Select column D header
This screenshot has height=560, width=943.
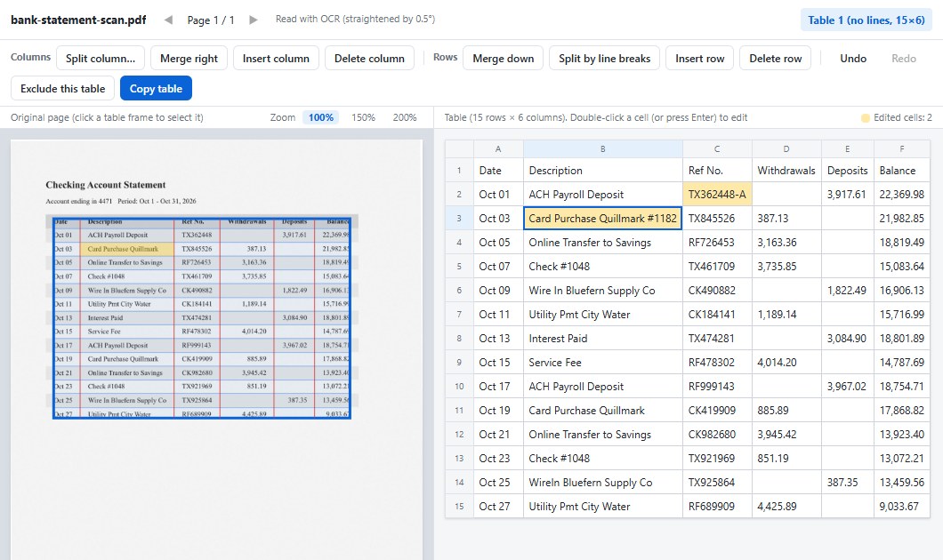point(786,149)
